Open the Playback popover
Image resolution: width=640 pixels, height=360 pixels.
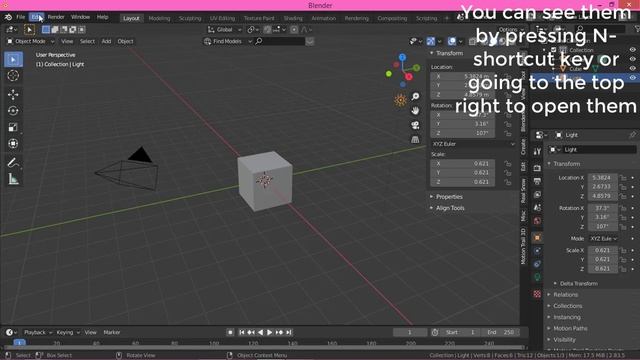click(x=38, y=333)
